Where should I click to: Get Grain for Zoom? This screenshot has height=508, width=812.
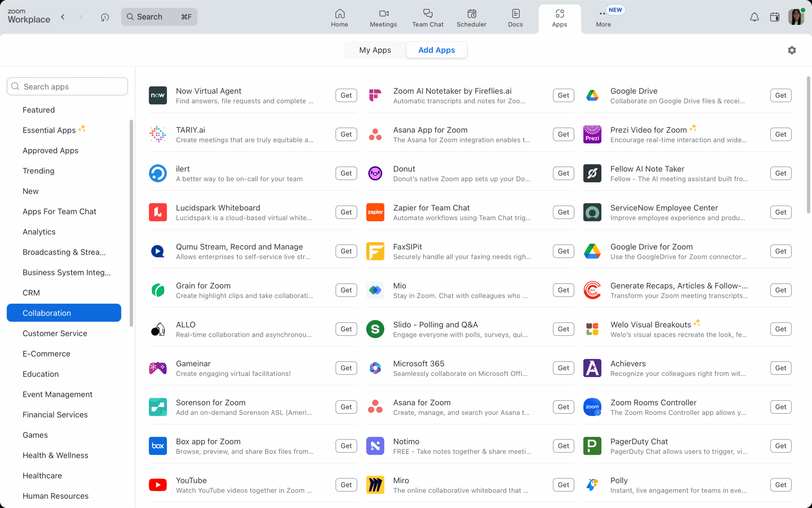pos(346,290)
